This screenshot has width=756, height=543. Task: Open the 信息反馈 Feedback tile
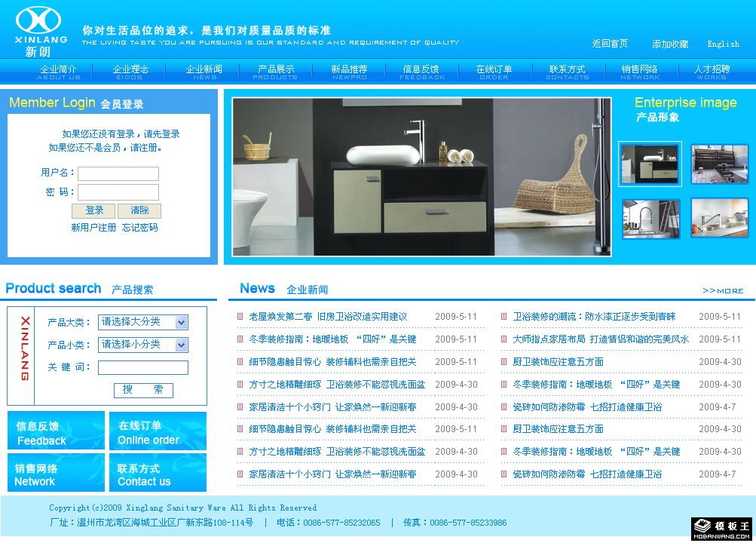coord(56,431)
